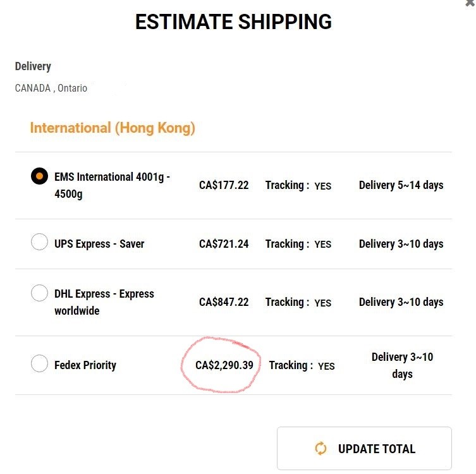Click Tracking YES in the Fedex row
The image size is (476, 474).
[x=302, y=366]
